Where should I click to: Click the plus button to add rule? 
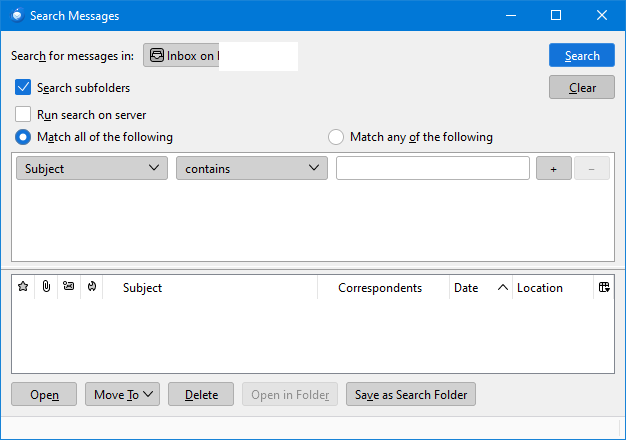(x=553, y=169)
